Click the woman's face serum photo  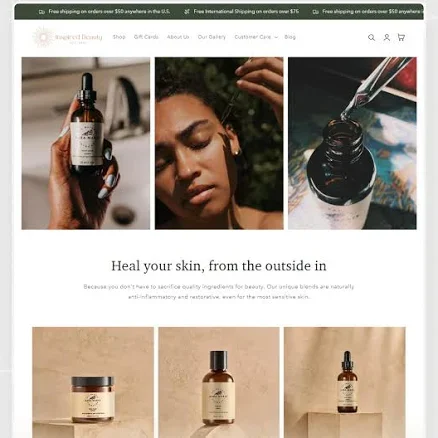pyautogui.click(x=219, y=143)
